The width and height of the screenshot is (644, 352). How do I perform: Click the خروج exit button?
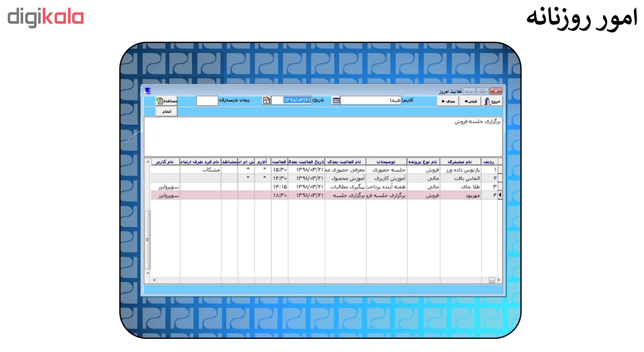pos(492,101)
